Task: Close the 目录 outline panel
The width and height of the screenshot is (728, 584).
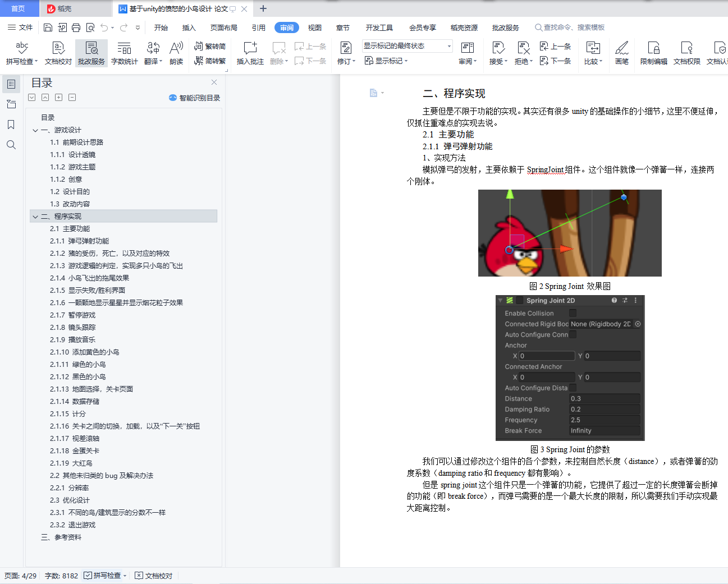Action: (x=214, y=82)
